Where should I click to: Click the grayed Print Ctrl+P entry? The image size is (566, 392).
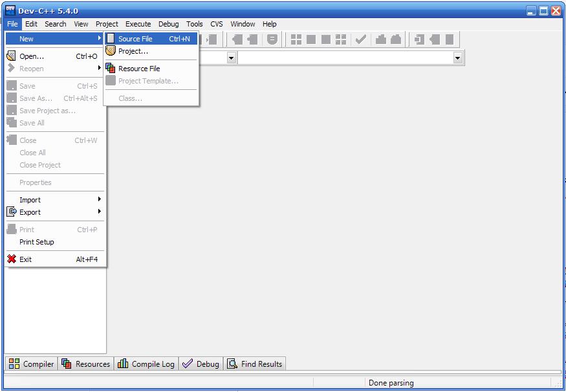55,230
